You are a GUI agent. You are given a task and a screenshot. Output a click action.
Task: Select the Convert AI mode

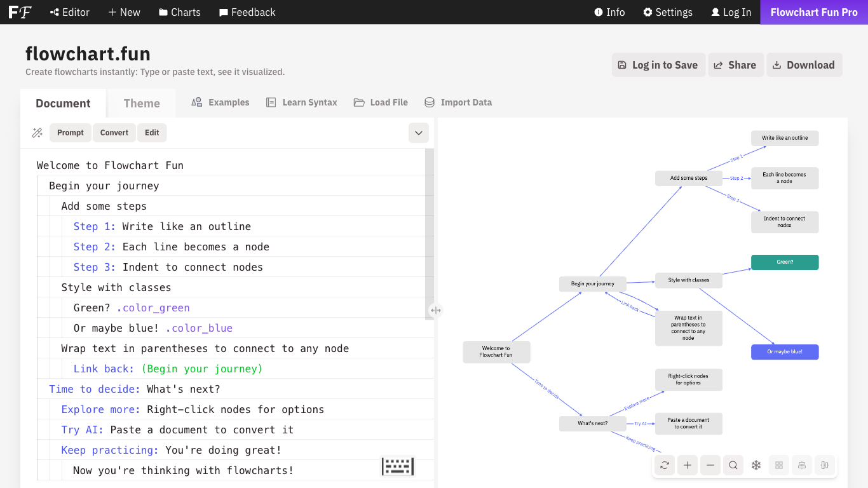point(114,133)
